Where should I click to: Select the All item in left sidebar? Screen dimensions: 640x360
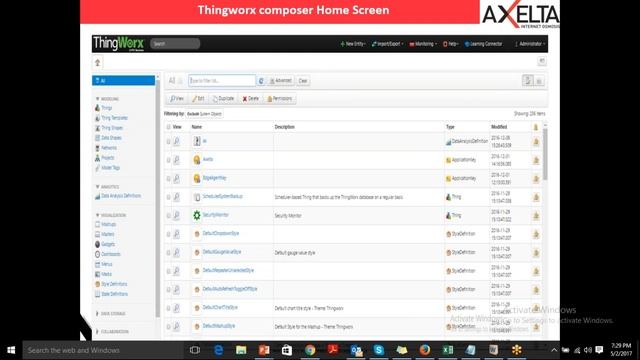coord(123,81)
